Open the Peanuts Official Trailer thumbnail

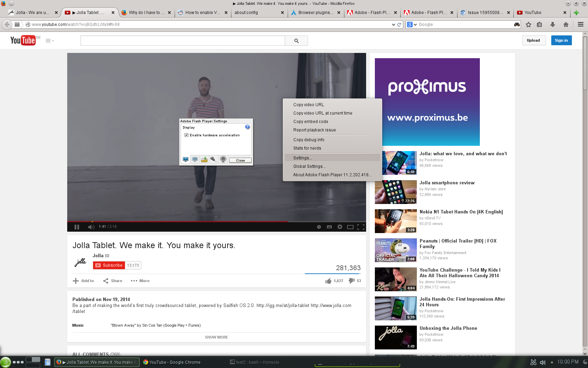pyautogui.click(x=396, y=250)
